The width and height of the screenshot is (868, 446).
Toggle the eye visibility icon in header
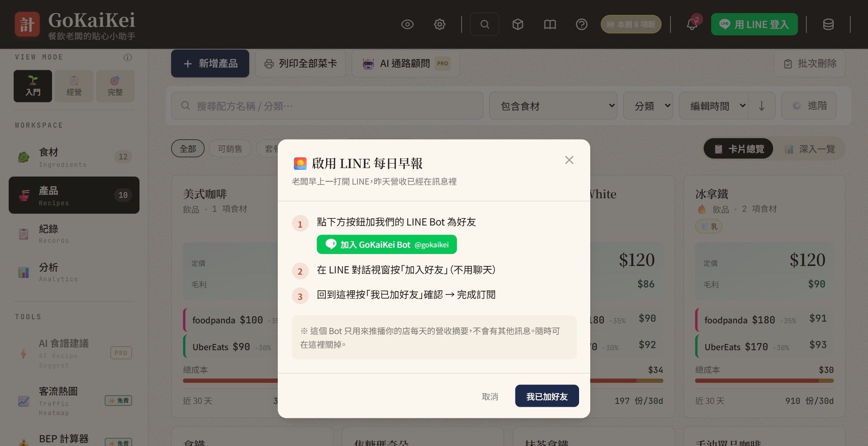click(x=407, y=24)
